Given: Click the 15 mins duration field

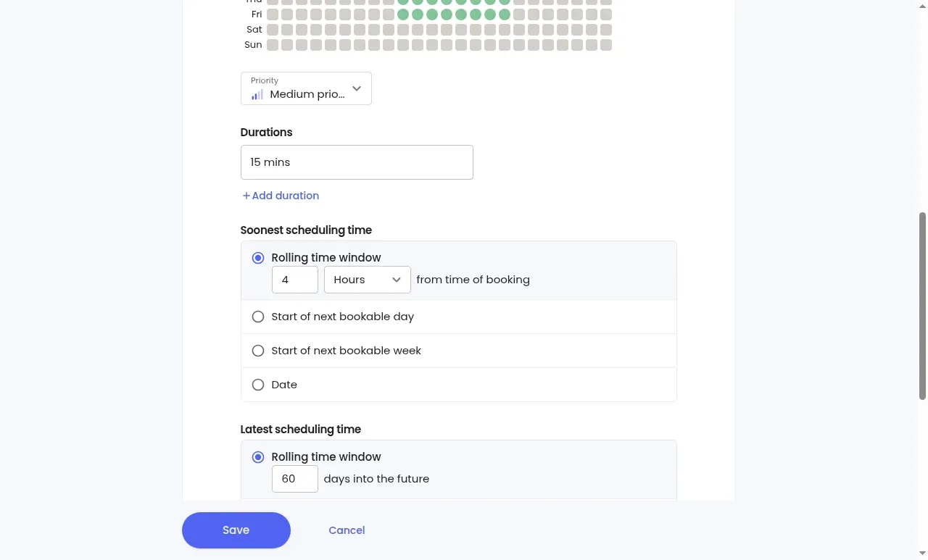Looking at the screenshot, I should pyautogui.click(x=357, y=162).
